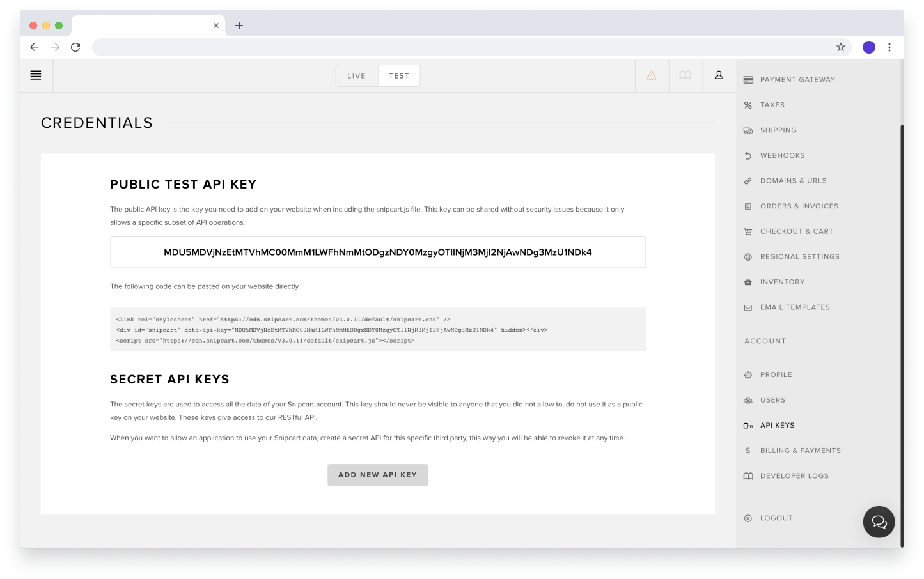
Task: Open the documentation book icon
Action: tap(685, 75)
